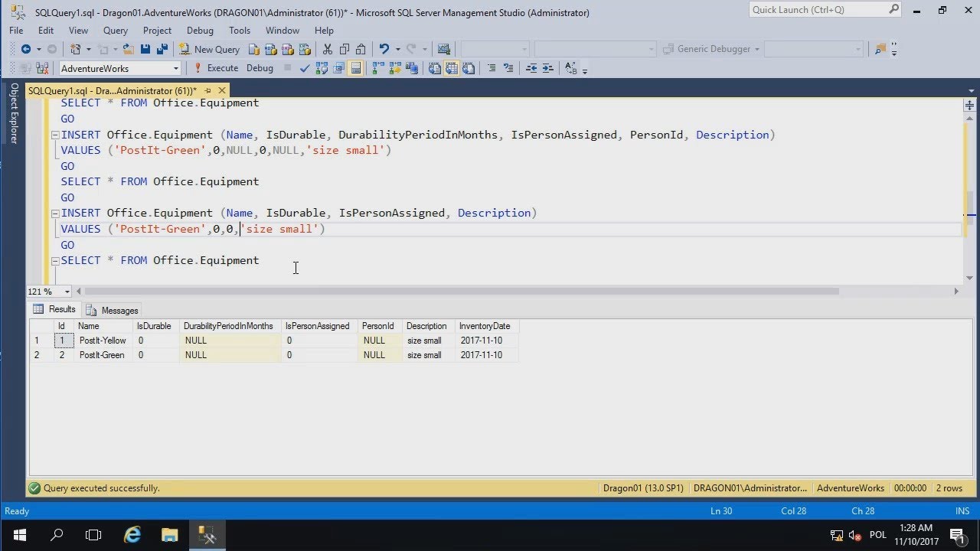This screenshot has height=551, width=980.
Task: Open the File menu
Action: pyautogui.click(x=16, y=31)
